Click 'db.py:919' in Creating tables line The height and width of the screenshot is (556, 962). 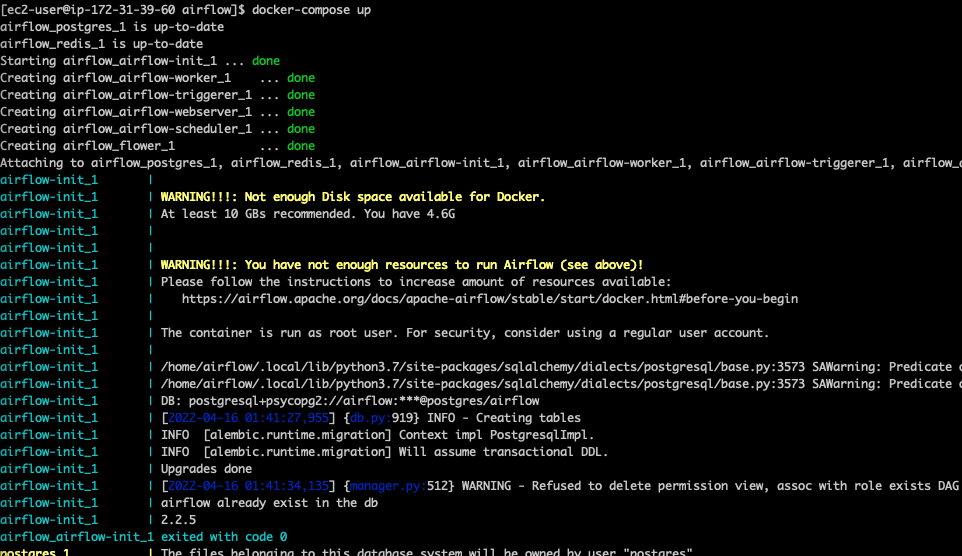tap(384, 418)
